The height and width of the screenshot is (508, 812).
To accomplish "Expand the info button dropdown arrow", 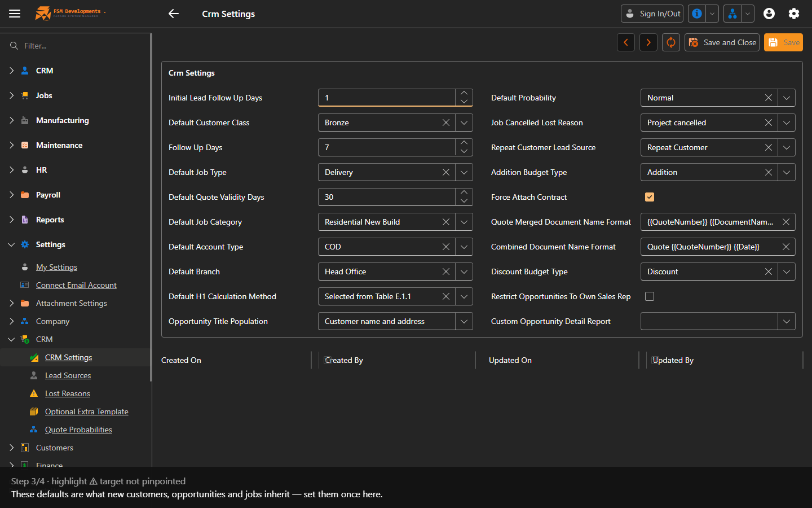I will tap(712, 14).
